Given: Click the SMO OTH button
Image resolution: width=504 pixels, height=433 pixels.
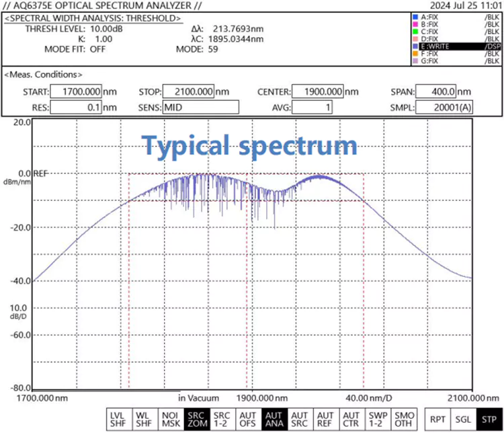Looking at the screenshot, I should tap(405, 420).
